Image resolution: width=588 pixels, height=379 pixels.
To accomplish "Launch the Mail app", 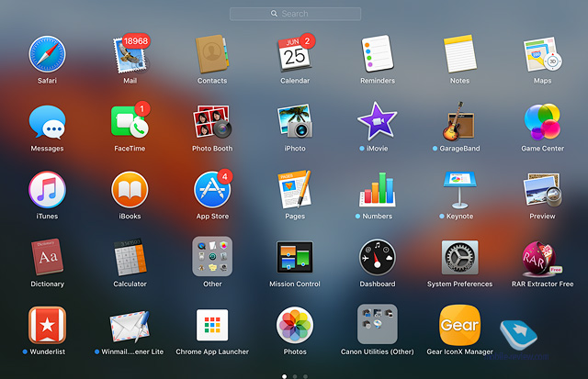I will 130,54.
